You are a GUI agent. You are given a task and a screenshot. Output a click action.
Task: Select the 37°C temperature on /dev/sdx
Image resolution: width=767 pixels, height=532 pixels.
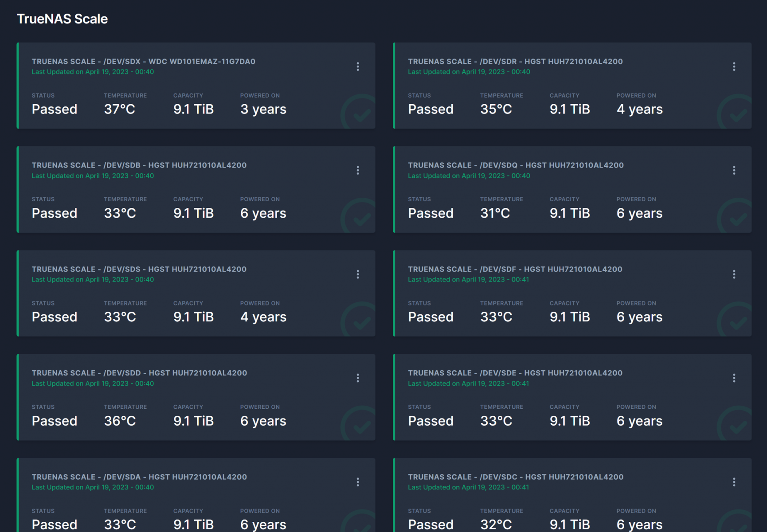point(120,109)
